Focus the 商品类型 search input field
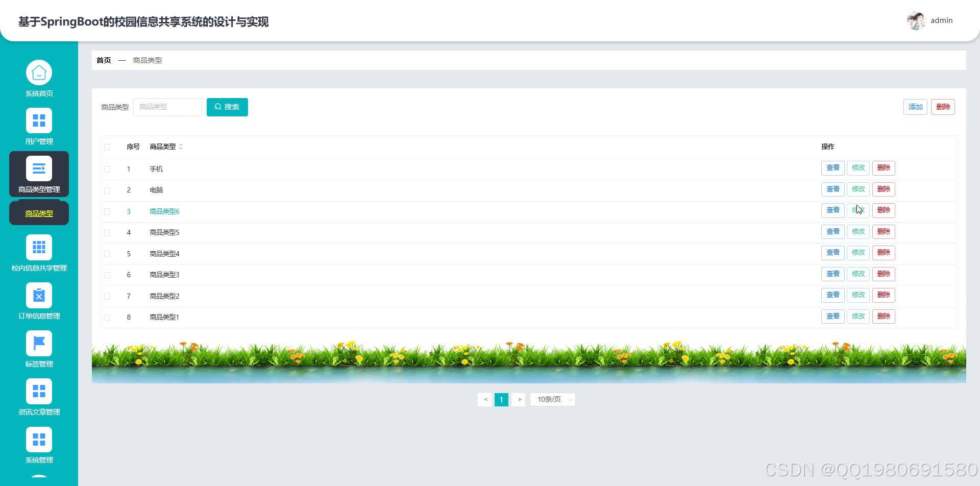The width and height of the screenshot is (980, 486). click(x=167, y=107)
